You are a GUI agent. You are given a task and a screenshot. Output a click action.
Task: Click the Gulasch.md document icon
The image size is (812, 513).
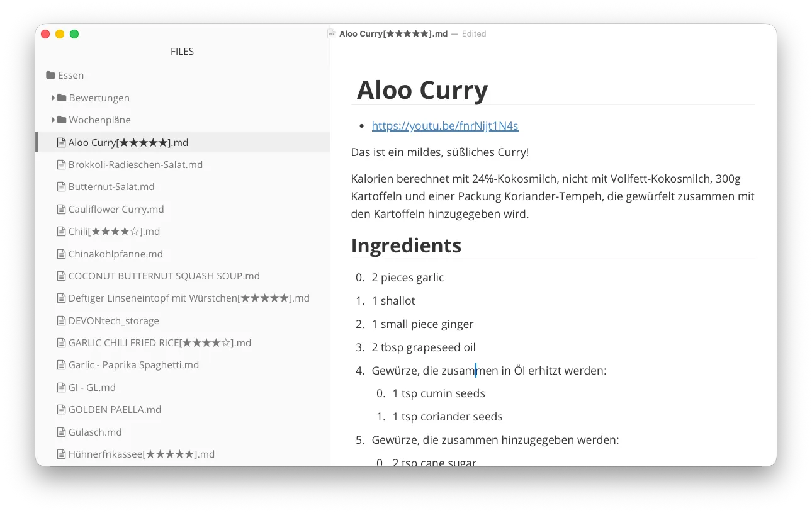point(61,432)
